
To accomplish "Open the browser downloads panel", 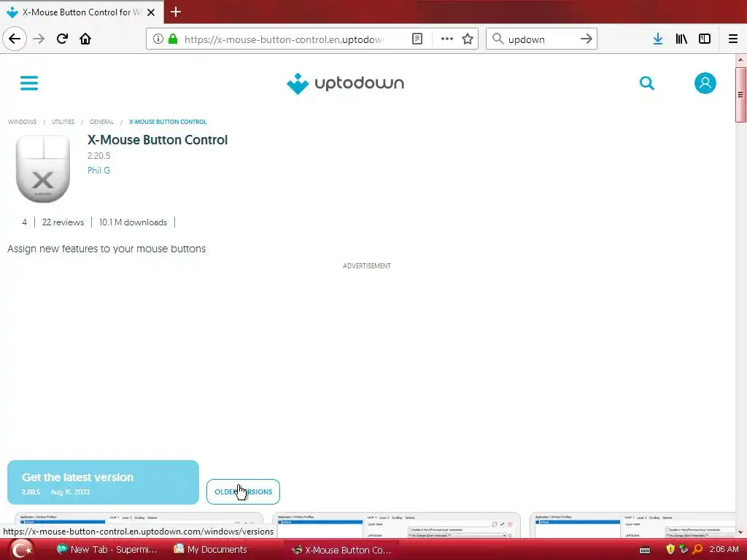I will (658, 39).
